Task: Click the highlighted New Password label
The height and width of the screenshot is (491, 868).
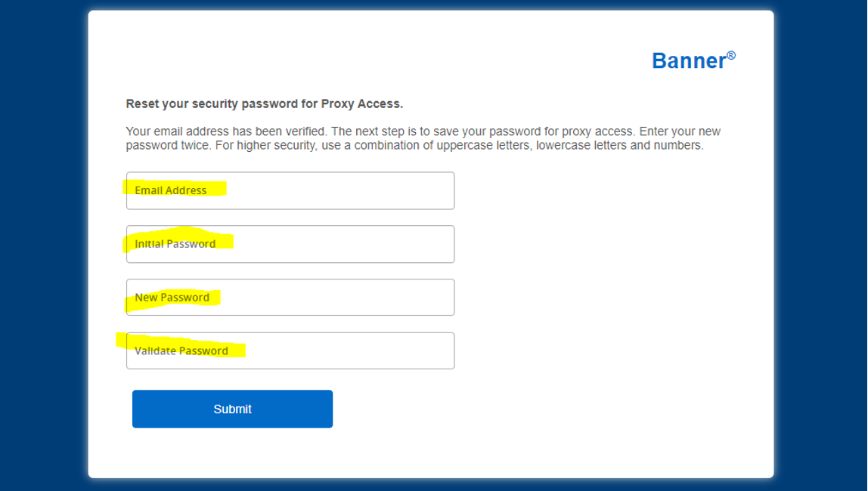Action: coord(171,297)
